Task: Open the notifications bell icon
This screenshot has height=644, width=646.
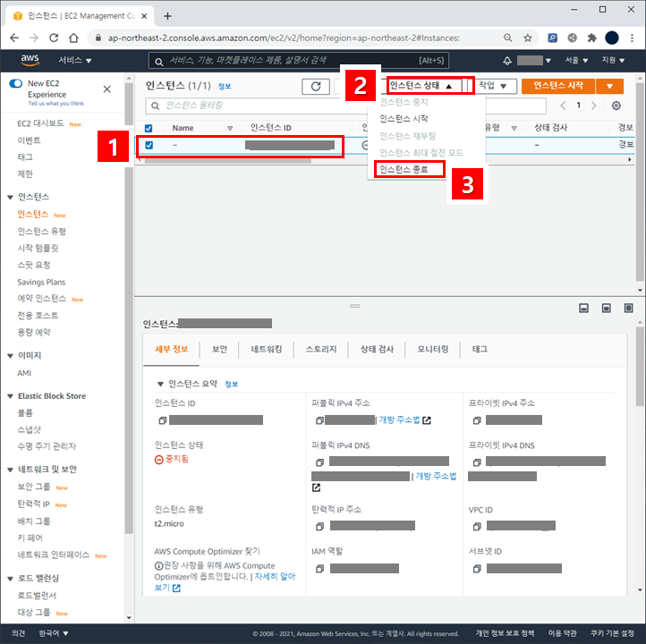Action: (507, 61)
